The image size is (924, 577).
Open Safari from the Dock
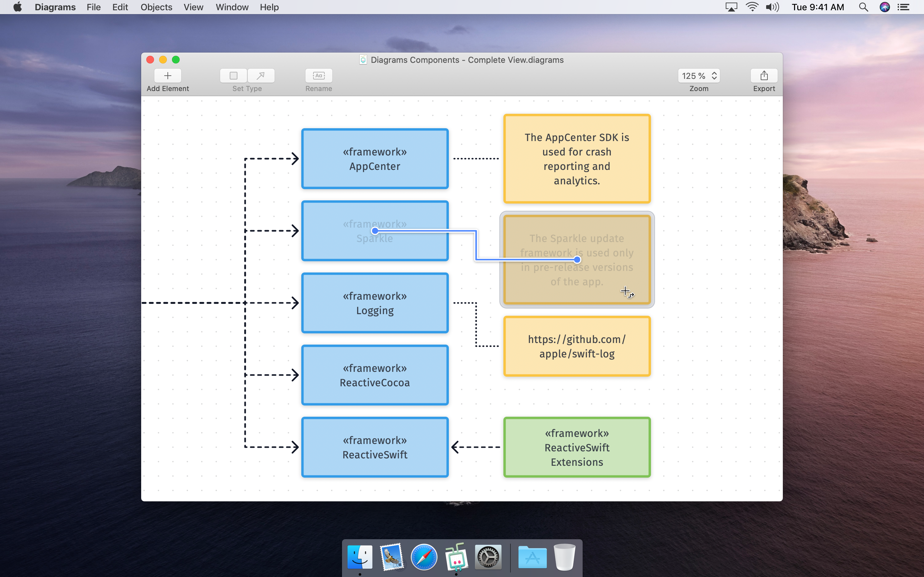[x=424, y=557]
